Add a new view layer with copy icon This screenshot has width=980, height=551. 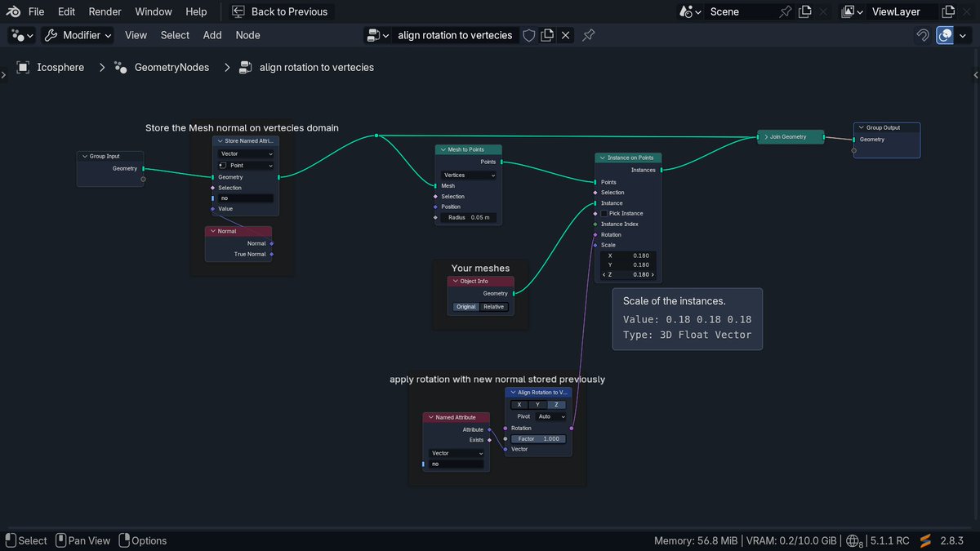pos(948,11)
